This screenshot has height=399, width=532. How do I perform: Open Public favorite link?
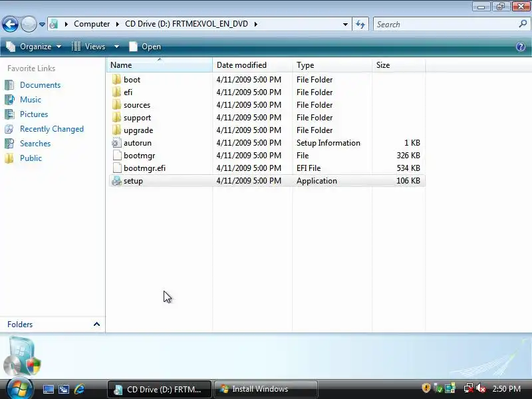tap(31, 158)
